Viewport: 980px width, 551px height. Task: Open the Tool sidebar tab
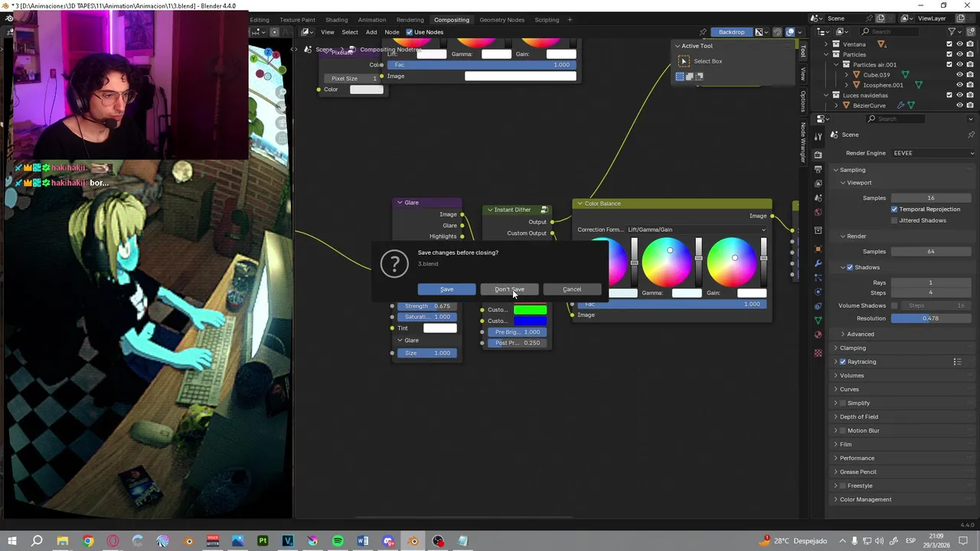point(803,51)
